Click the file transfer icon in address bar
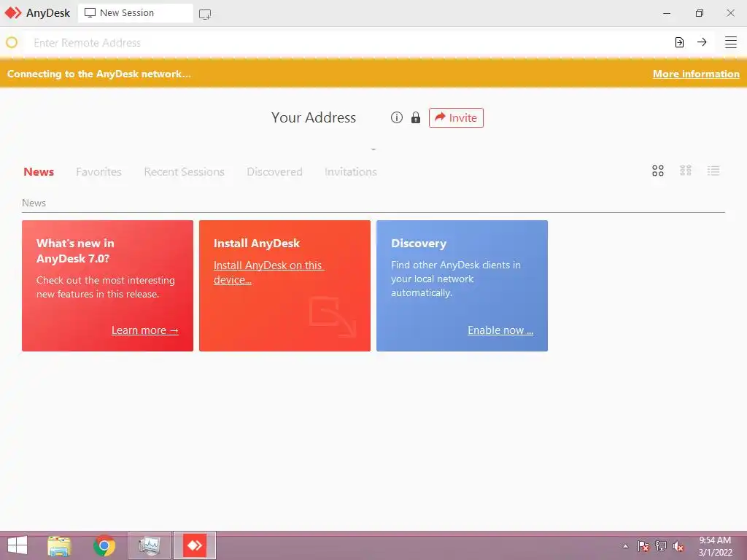Screen dimensions: 747x560 click(679, 42)
